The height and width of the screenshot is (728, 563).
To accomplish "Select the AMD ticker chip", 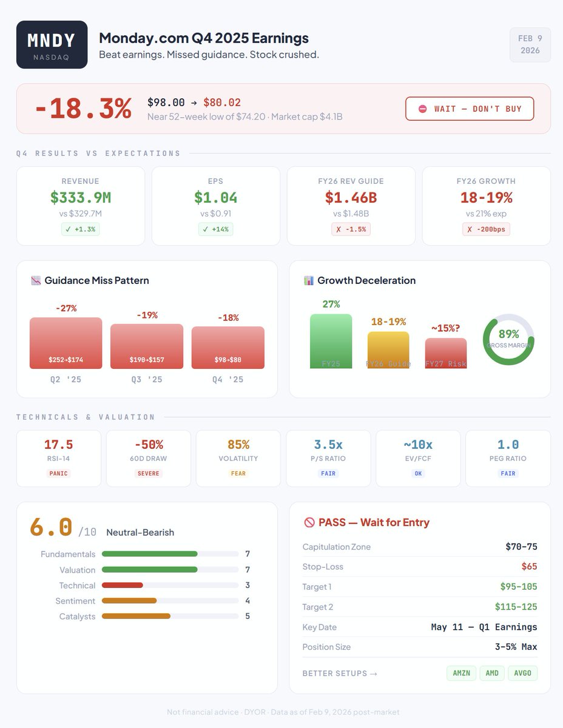I will 492,673.
